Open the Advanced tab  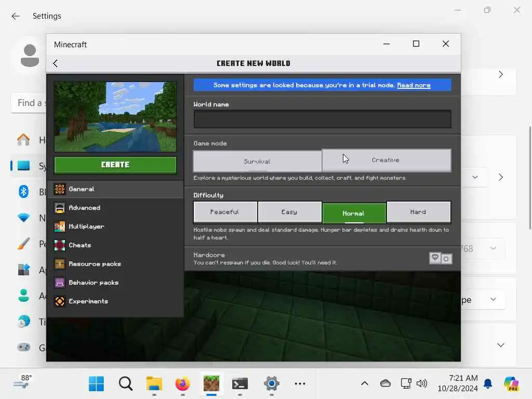(x=115, y=208)
